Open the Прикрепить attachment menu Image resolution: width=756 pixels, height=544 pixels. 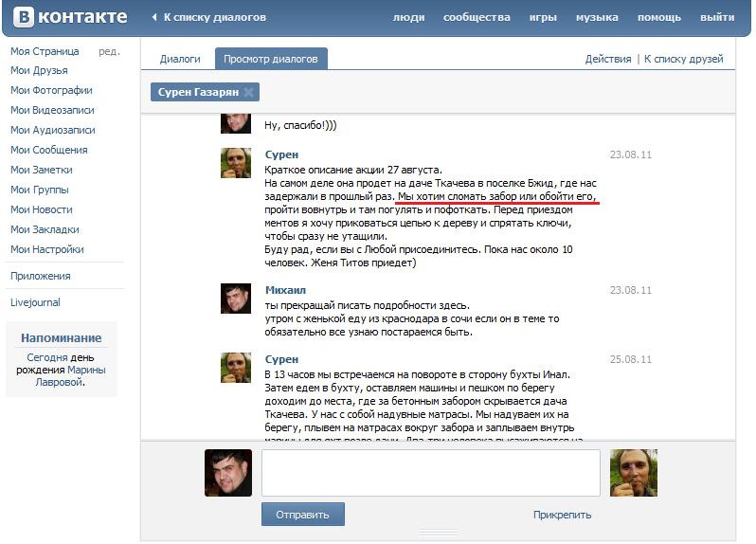[x=562, y=515]
